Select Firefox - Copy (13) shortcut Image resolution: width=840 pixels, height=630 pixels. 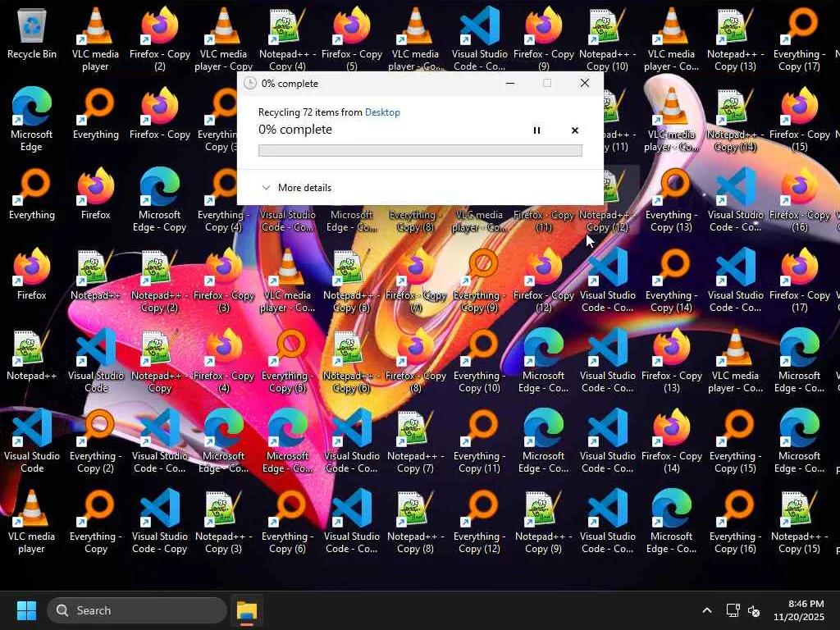(x=671, y=362)
